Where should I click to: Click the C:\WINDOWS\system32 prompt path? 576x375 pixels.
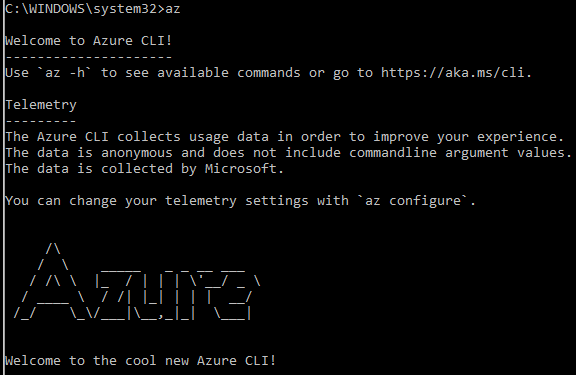click(x=81, y=9)
